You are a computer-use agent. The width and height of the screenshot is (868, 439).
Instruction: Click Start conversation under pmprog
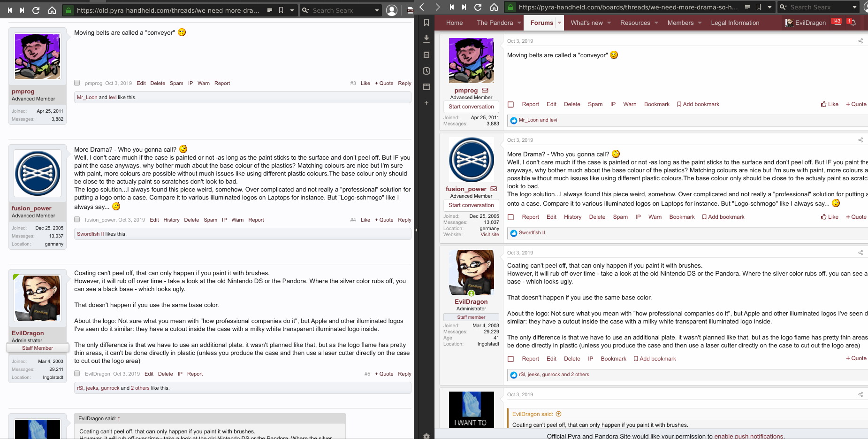(471, 107)
